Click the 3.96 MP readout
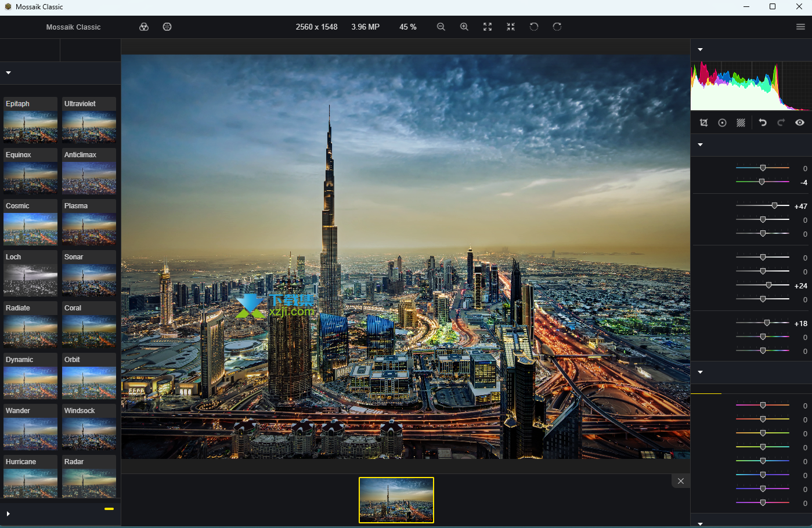 coord(365,27)
